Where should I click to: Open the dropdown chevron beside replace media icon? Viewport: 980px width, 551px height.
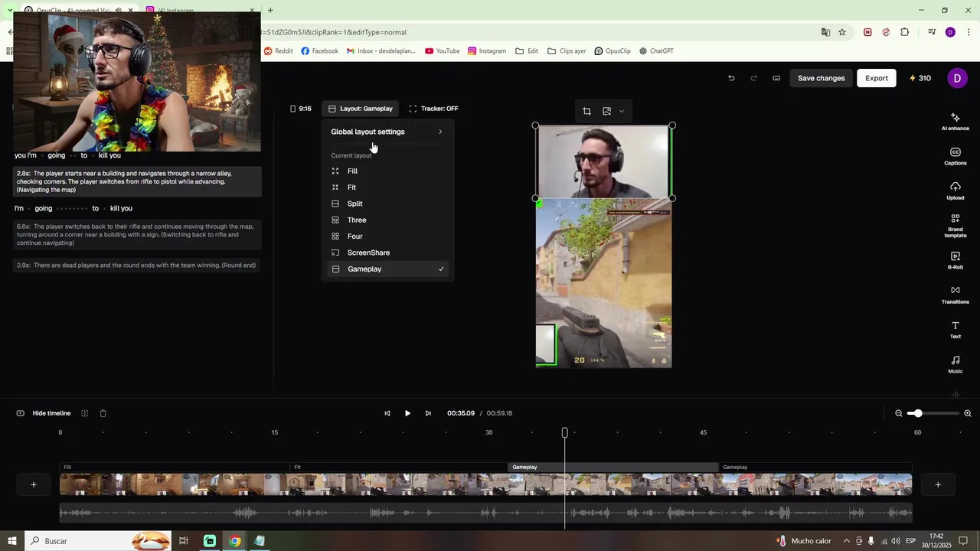tap(621, 111)
